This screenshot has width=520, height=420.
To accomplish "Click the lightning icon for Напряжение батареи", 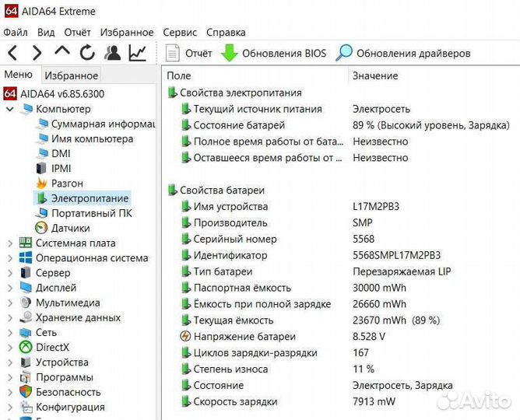I will click(x=185, y=337).
